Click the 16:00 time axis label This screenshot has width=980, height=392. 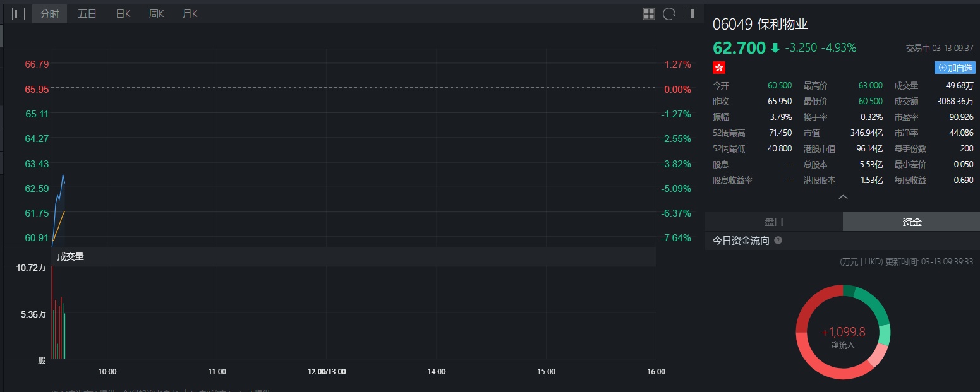656,372
